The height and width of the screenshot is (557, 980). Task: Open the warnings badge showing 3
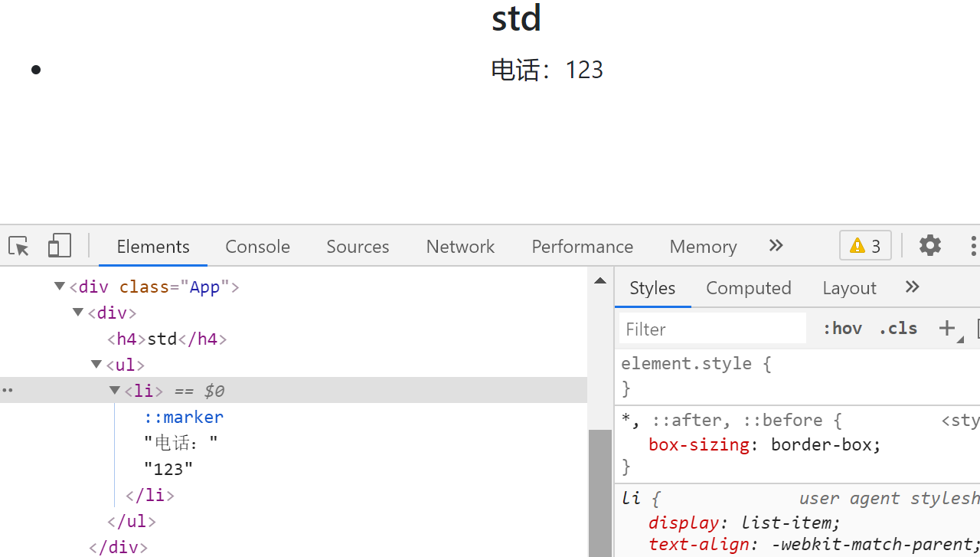point(866,246)
